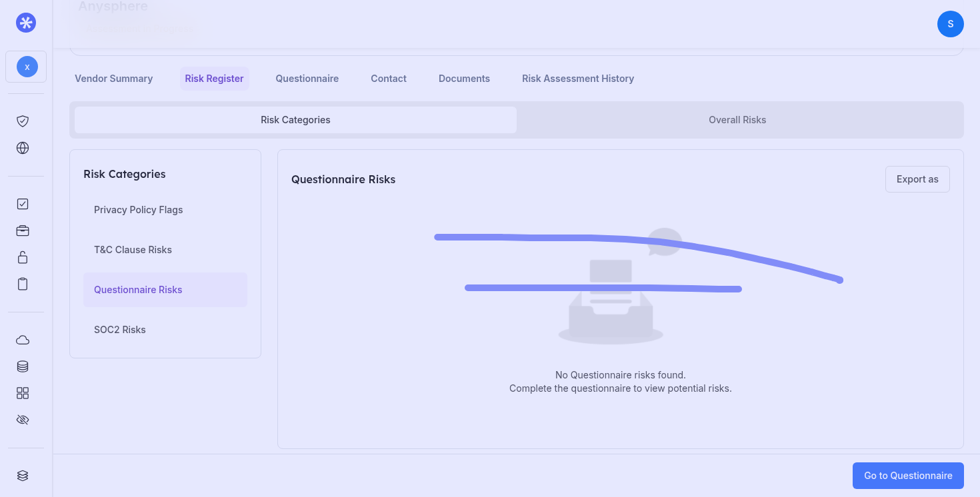Select SOC2 Risks category

tap(120, 330)
